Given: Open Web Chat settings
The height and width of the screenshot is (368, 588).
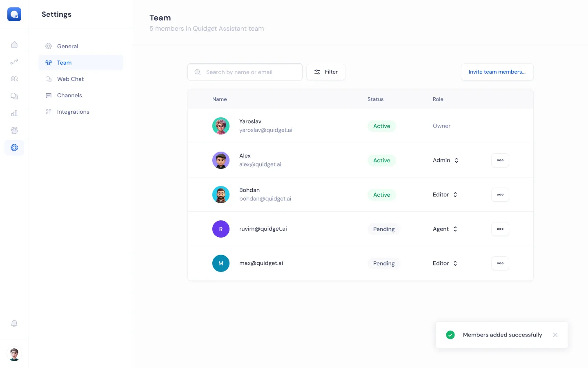Looking at the screenshot, I should [70, 79].
